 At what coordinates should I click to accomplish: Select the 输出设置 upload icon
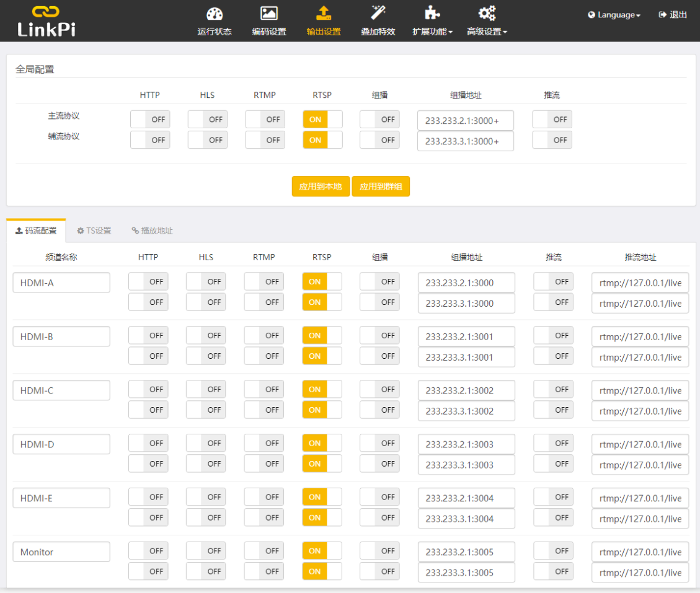click(x=324, y=14)
